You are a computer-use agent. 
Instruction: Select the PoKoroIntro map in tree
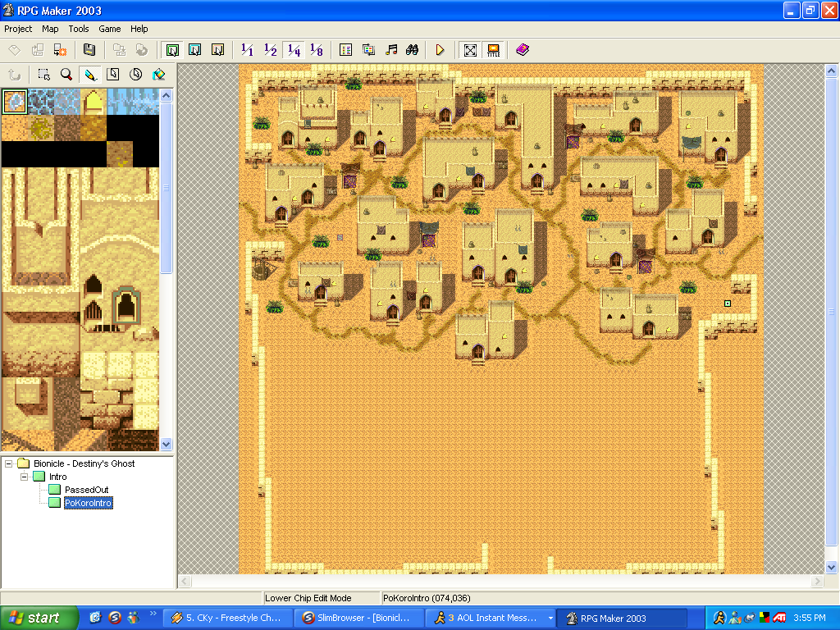(89, 503)
